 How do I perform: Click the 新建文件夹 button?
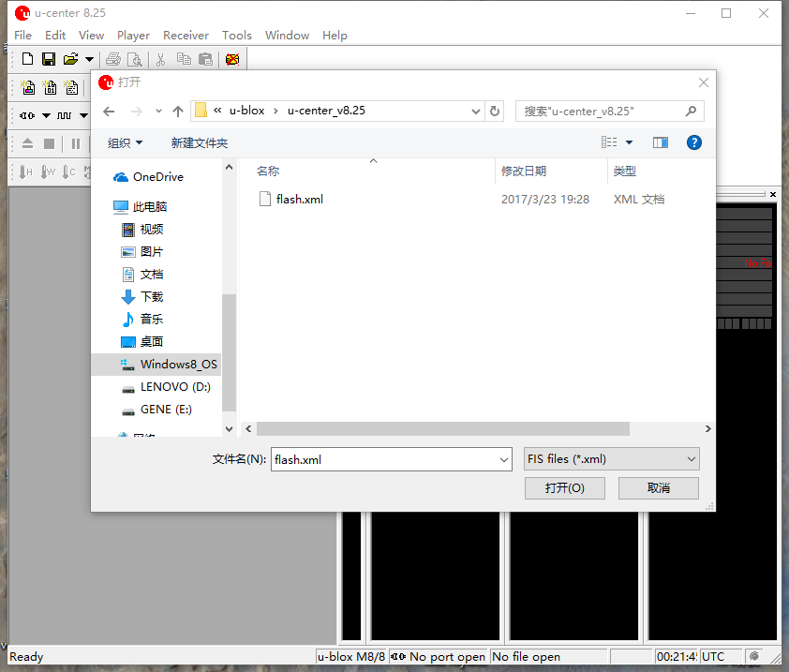pos(200,142)
